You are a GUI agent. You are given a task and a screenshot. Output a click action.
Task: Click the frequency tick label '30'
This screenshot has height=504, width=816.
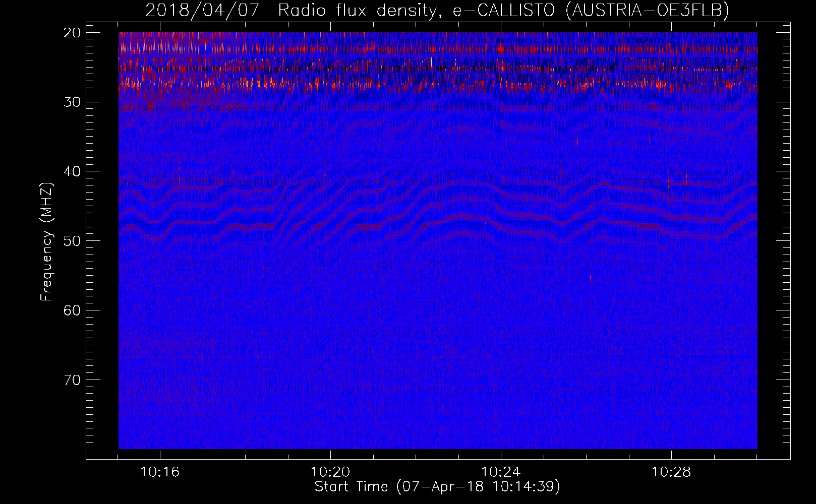click(x=73, y=102)
